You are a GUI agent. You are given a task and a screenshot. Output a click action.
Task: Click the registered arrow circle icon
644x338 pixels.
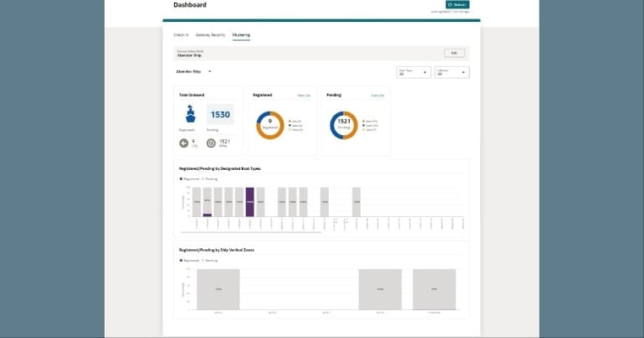[x=184, y=143]
